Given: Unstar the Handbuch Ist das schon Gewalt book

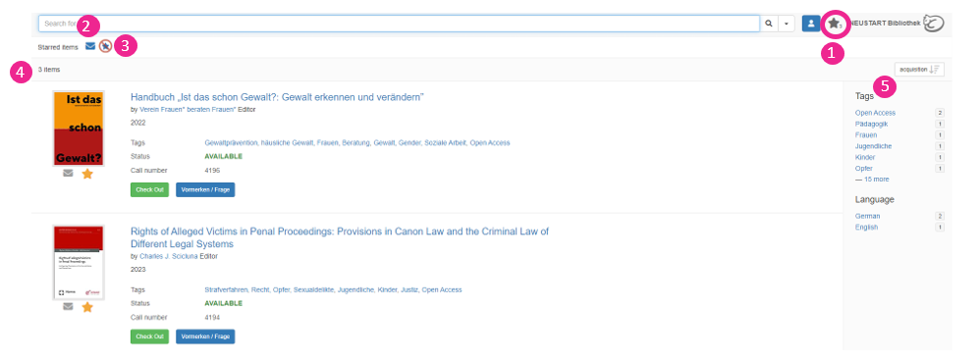Looking at the screenshot, I should (x=87, y=174).
